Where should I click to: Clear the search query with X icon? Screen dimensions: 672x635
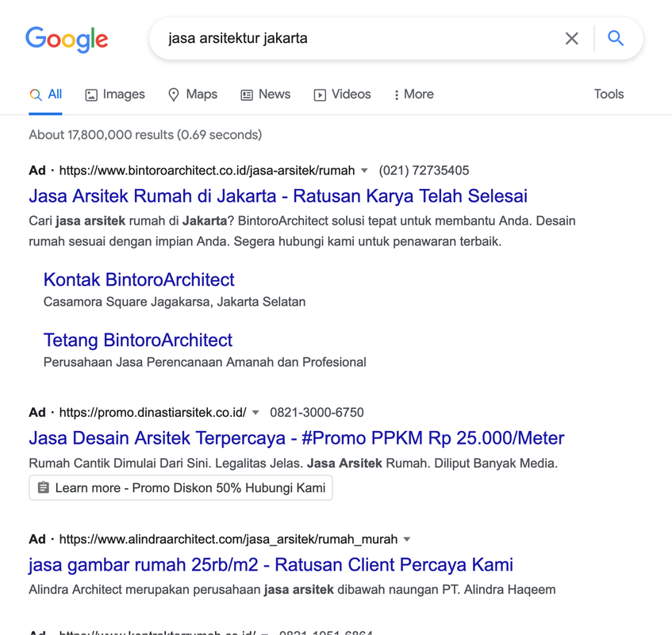pos(571,38)
